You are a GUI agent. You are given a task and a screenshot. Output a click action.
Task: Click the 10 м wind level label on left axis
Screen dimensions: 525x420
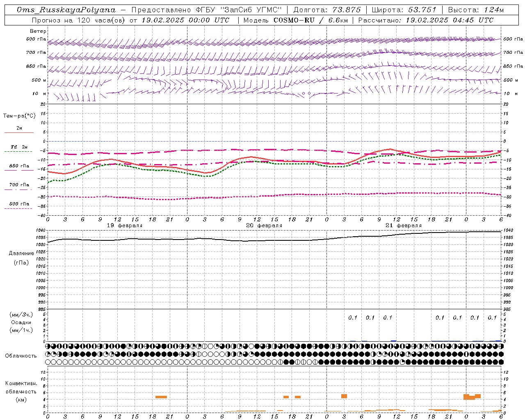point(40,94)
